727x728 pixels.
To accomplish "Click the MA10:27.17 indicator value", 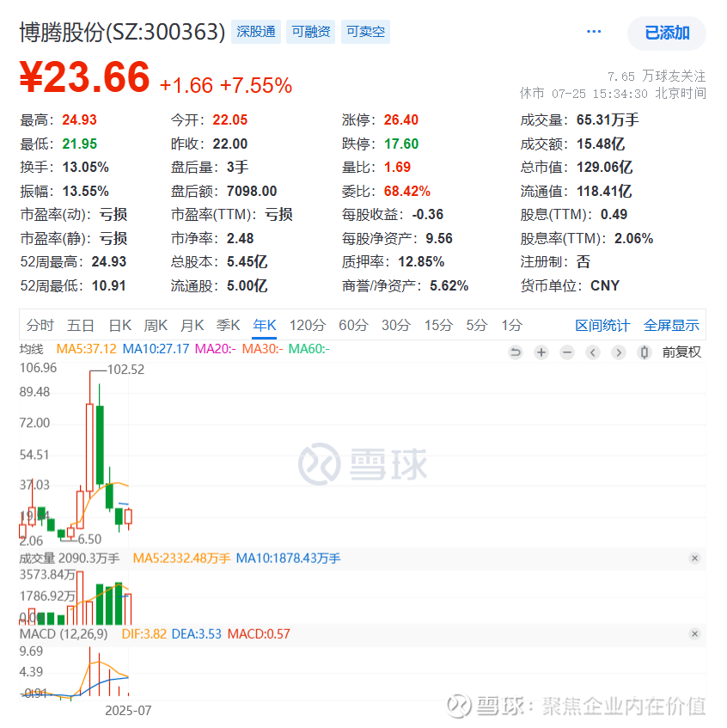I will tap(156, 349).
